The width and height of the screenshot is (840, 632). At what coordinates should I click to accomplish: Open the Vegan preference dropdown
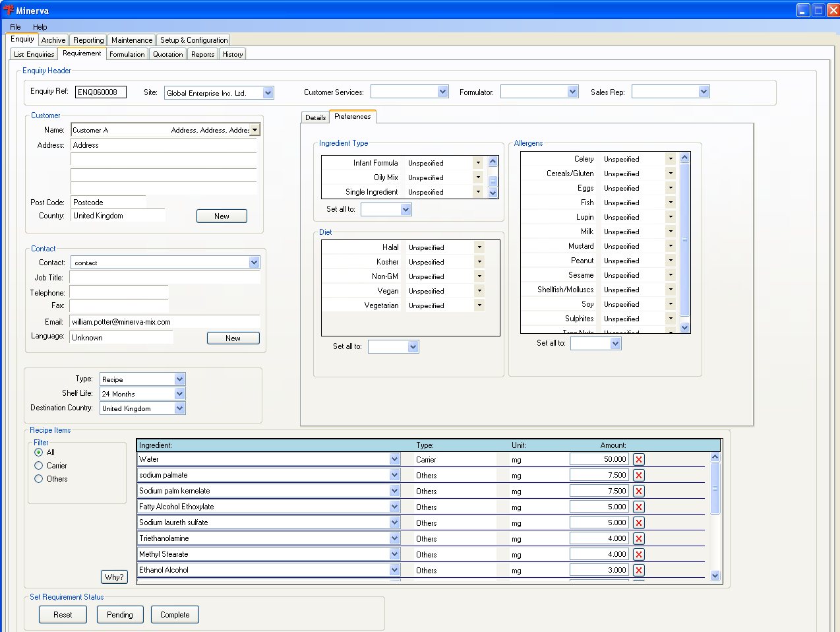point(479,291)
